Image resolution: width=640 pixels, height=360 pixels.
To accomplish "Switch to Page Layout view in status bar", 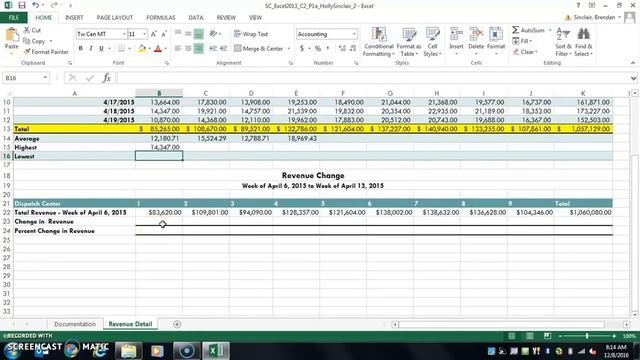I will 529,336.
